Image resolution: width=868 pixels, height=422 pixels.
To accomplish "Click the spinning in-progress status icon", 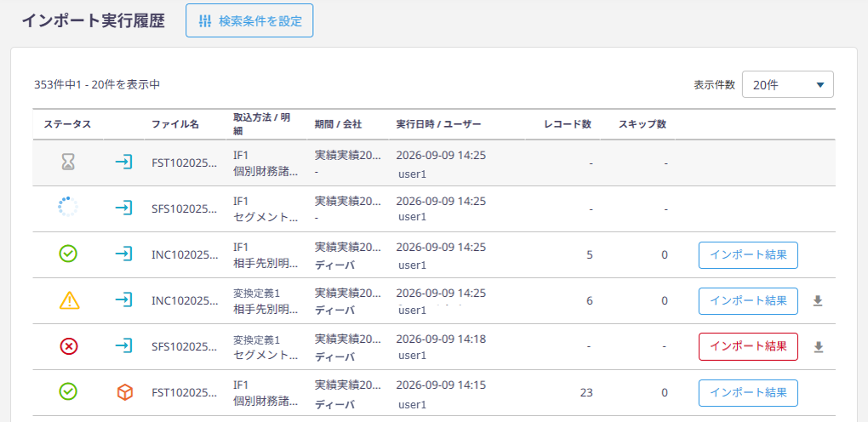I will pyautogui.click(x=68, y=208).
